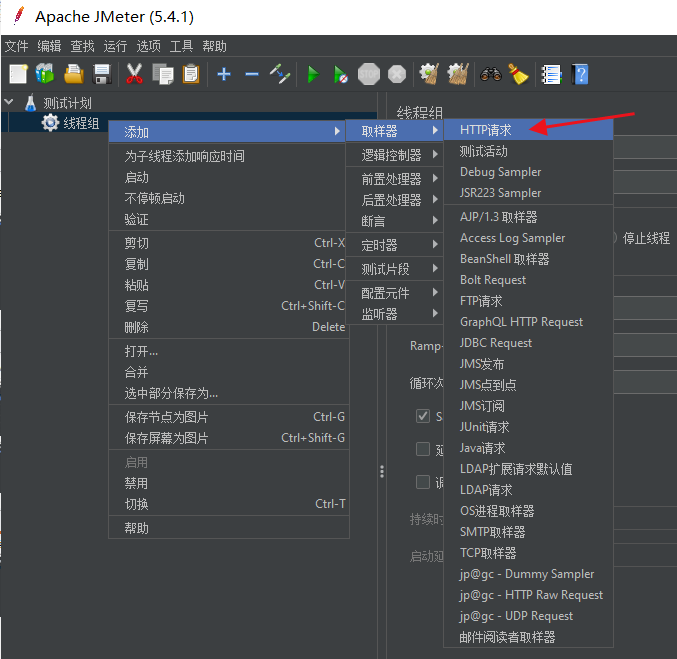The image size is (677, 659).
Task: Expand the 监听器 submenu
Action: click(x=395, y=314)
